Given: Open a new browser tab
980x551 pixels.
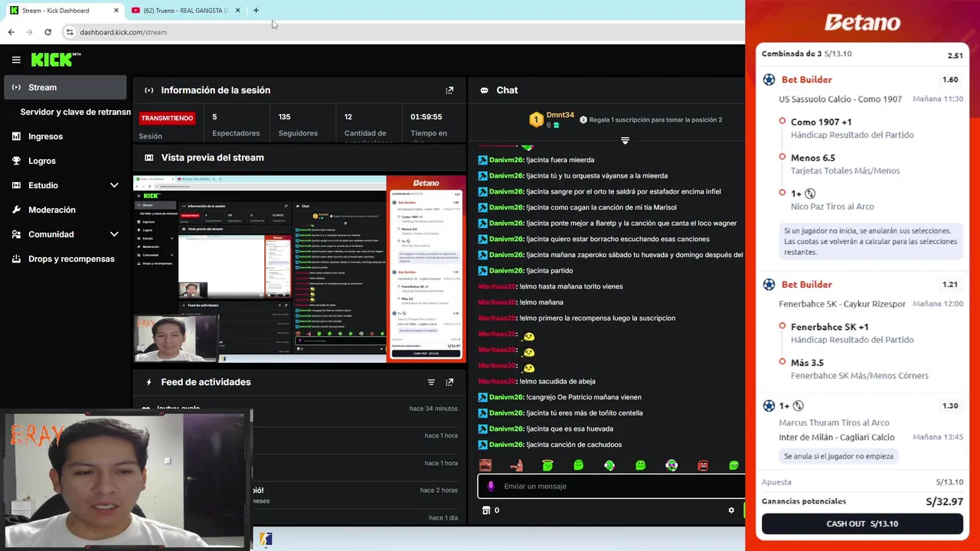Looking at the screenshot, I should click(x=256, y=11).
